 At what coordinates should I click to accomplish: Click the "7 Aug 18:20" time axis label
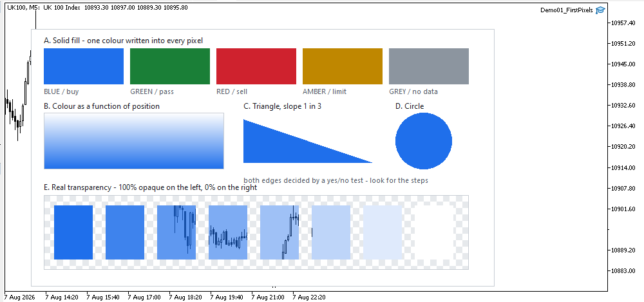point(185,297)
